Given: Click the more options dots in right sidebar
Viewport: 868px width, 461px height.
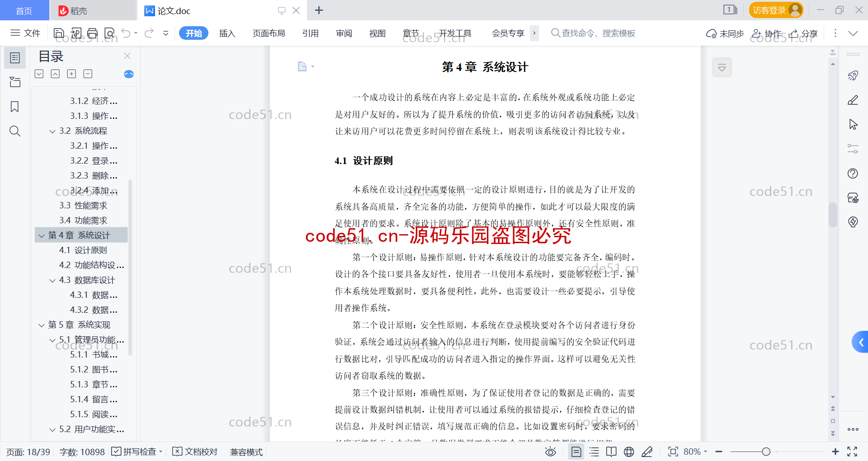Looking at the screenshot, I should [x=853, y=429].
